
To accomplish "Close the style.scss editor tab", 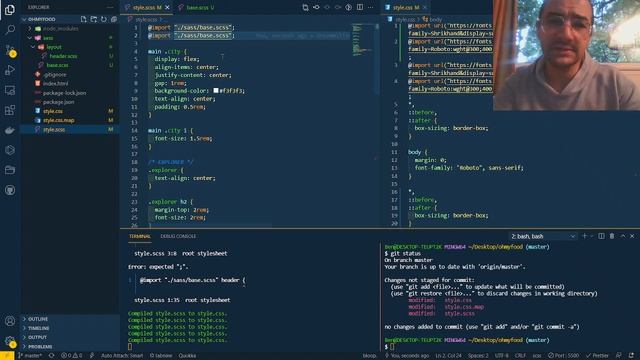I will pos(167,7).
